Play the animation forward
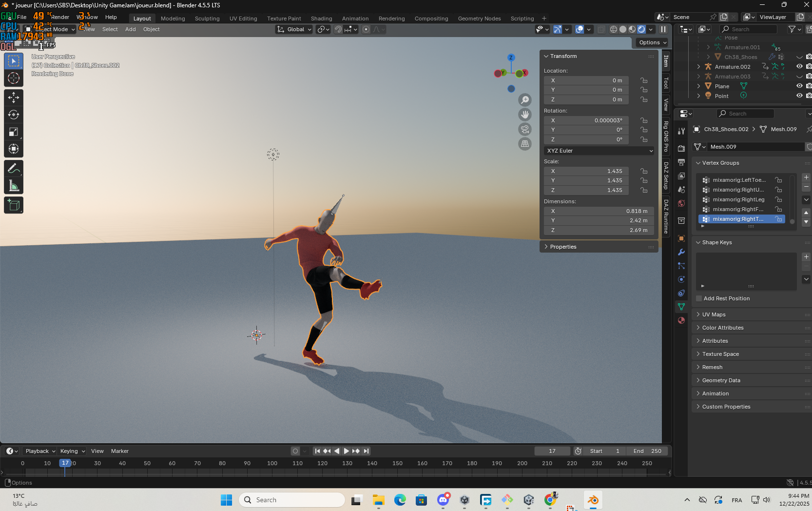The height and width of the screenshot is (511, 812). coord(347,451)
